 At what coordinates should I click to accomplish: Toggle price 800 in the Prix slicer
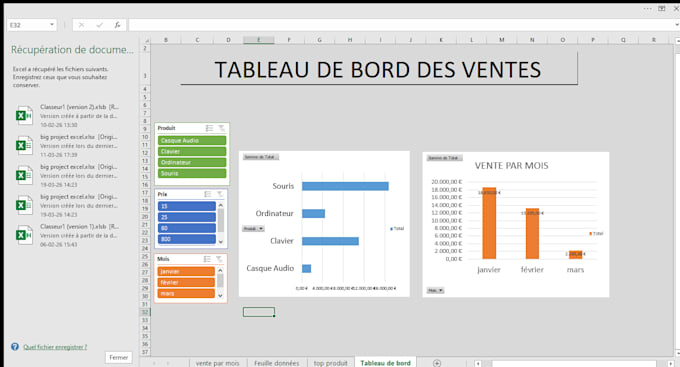pos(186,239)
